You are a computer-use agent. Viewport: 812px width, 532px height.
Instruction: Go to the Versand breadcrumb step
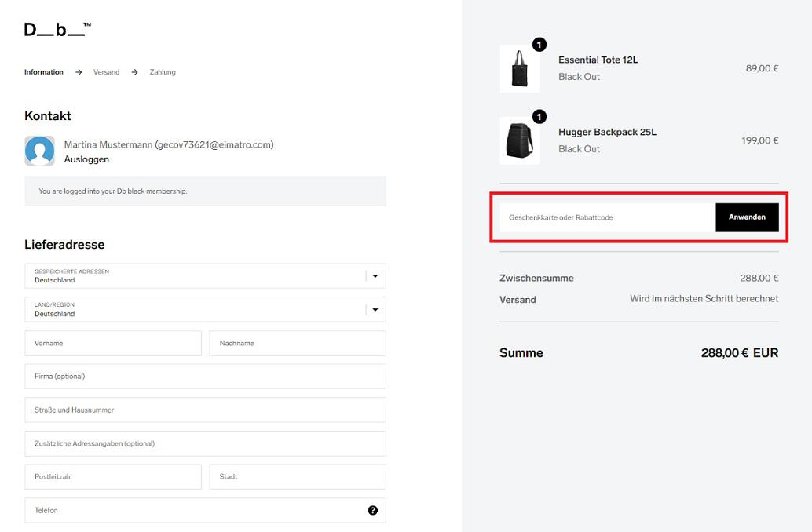106,72
